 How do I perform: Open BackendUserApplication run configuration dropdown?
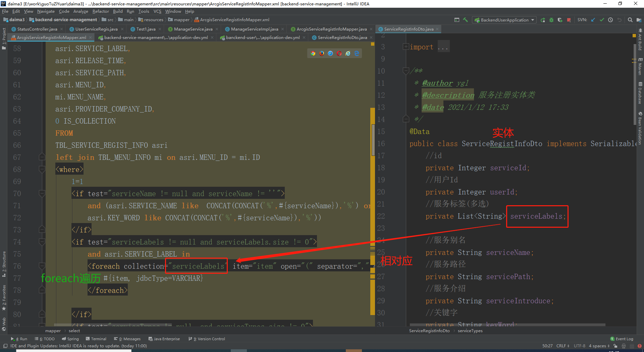[x=504, y=20]
